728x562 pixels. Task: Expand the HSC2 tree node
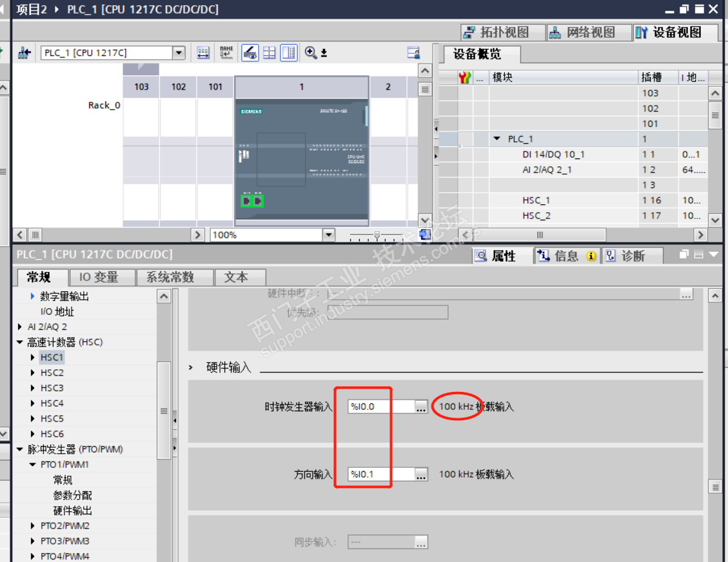click(32, 373)
